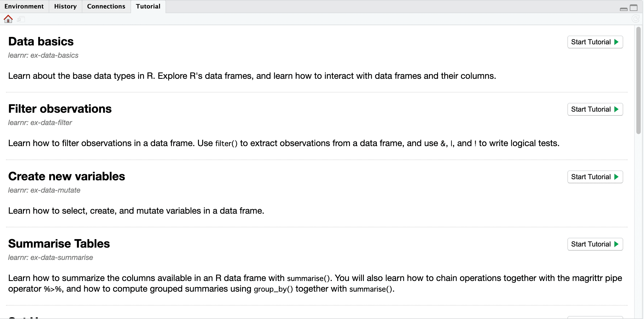Click the Summarise Tables heading
Image resolution: width=644 pixels, height=319 pixels.
[x=59, y=244]
